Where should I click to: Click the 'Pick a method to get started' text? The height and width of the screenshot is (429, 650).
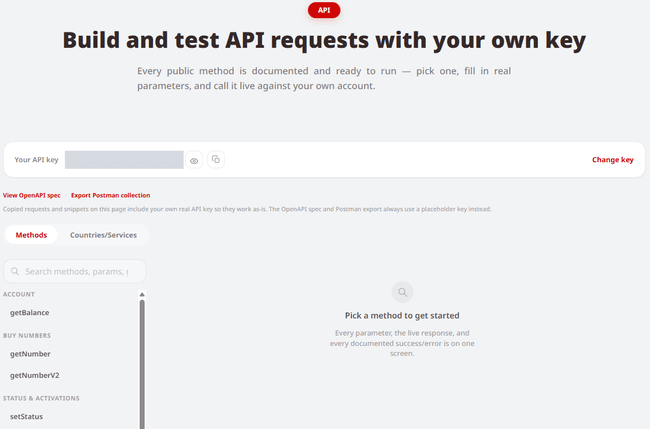[x=402, y=316]
